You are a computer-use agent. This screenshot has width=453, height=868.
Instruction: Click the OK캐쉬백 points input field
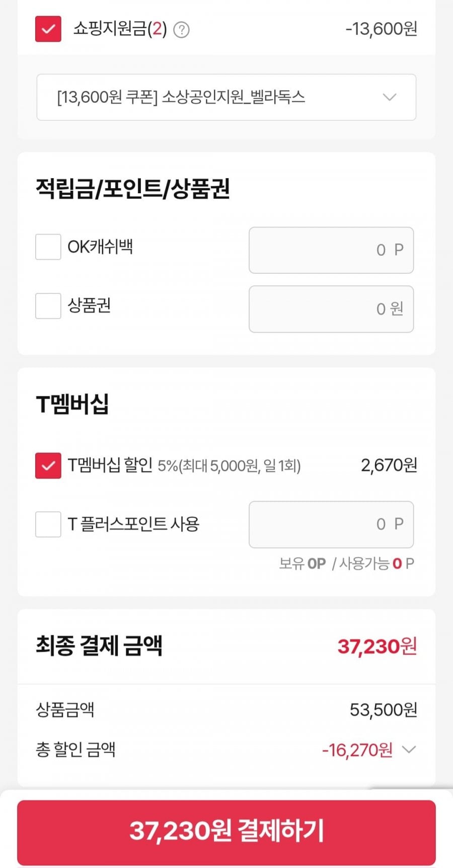pos(331,250)
